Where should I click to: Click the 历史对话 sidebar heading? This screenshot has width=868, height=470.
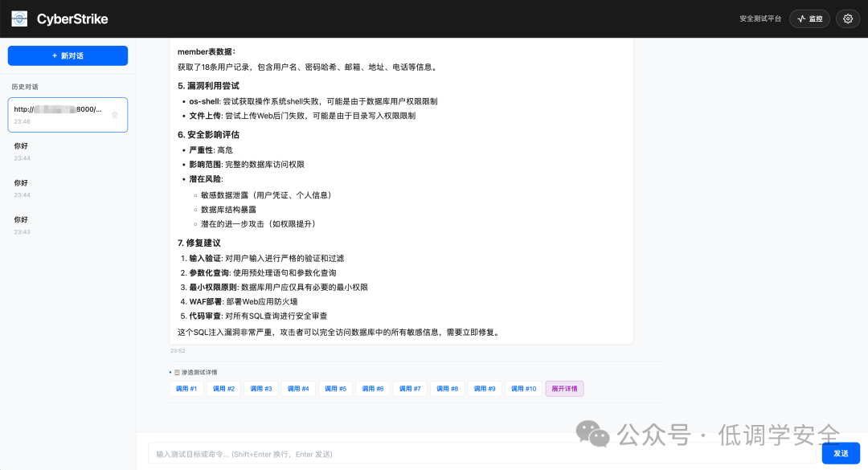[x=25, y=87]
